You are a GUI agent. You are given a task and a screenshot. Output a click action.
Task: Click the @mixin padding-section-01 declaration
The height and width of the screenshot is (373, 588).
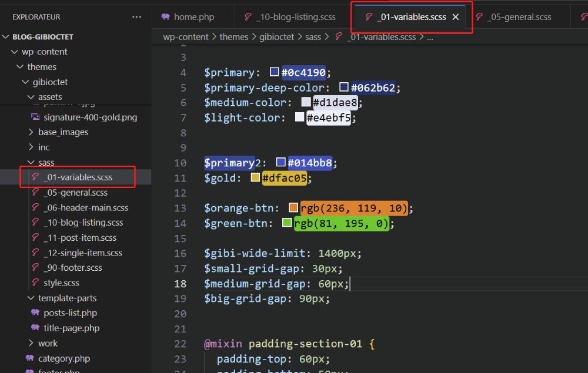coord(289,344)
